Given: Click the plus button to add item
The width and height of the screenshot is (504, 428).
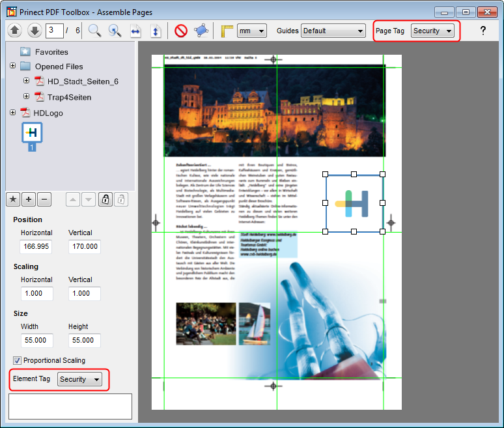Looking at the screenshot, I should [x=29, y=199].
